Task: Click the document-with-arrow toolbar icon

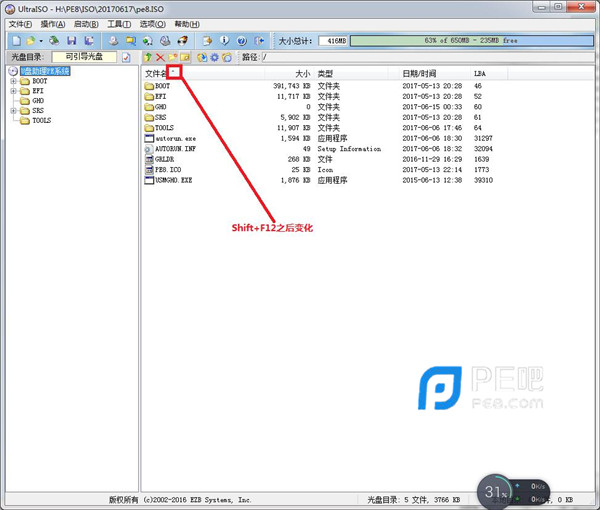Action: [207, 41]
